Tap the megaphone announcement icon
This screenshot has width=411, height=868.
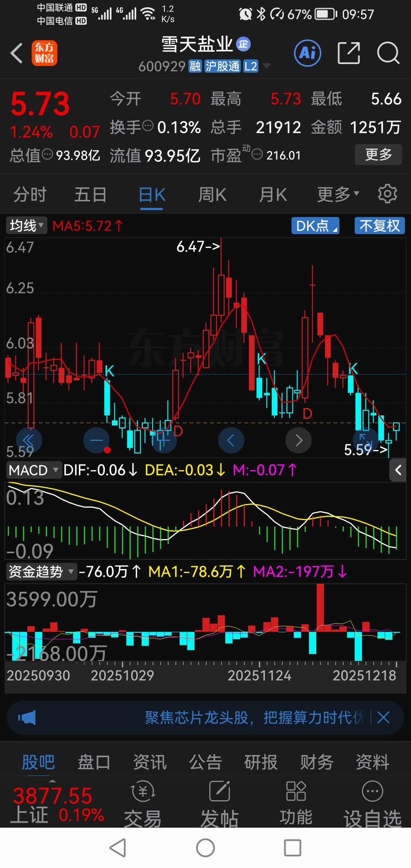tap(27, 718)
